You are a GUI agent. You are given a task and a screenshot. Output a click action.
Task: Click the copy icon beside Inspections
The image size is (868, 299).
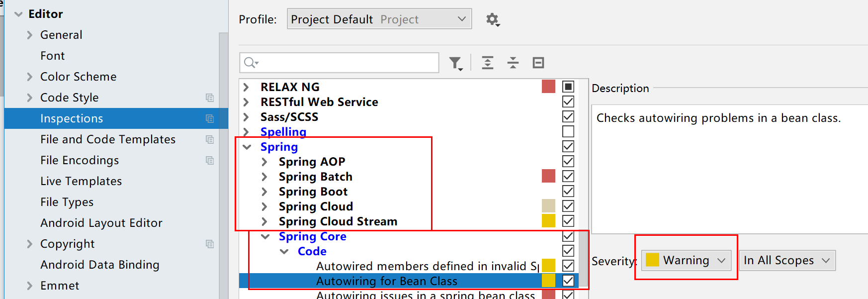point(210,118)
